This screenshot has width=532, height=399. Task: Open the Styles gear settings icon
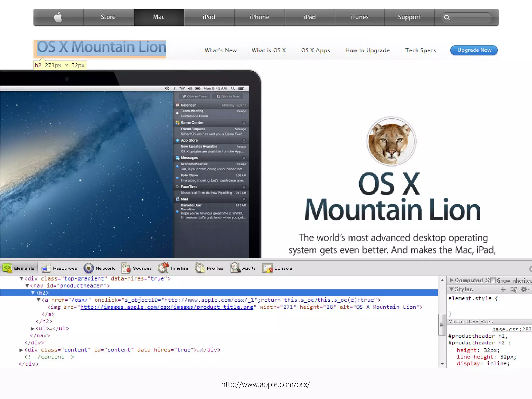click(x=525, y=289)
